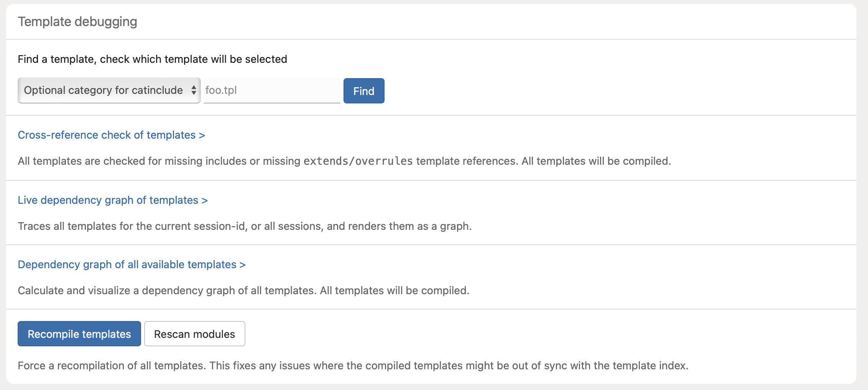Click the chevron after Dependency graph of all available templates
The height and width of the screenshot is (390, 868).
coord(243,265)
